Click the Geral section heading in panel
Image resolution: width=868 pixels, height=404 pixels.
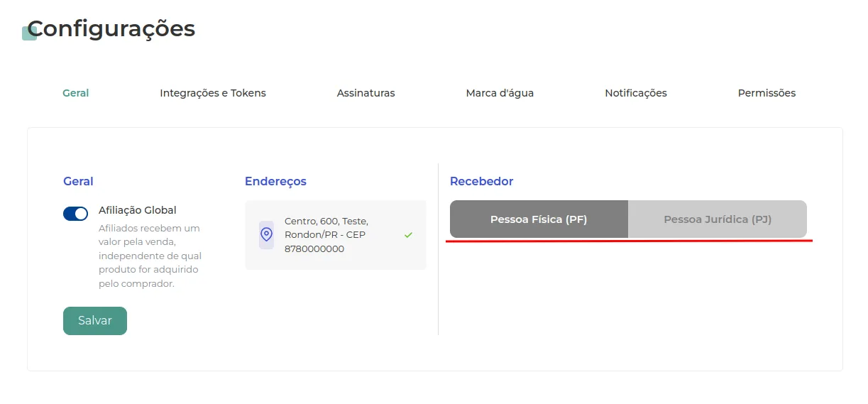tap(78, 181)
